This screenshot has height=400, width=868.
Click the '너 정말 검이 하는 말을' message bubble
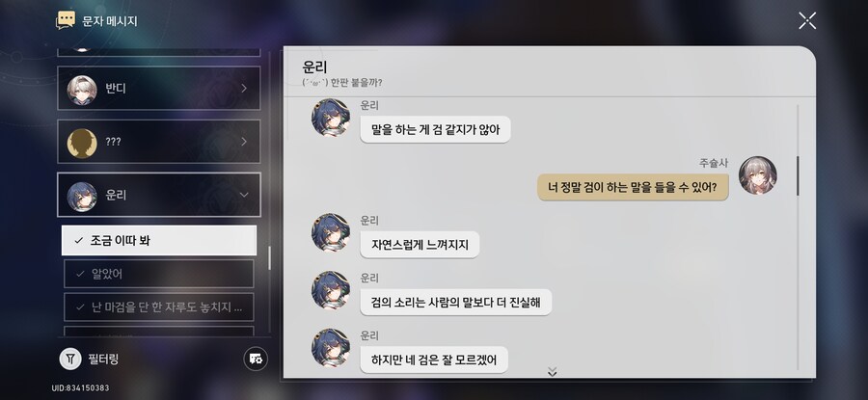coord(633,188)
